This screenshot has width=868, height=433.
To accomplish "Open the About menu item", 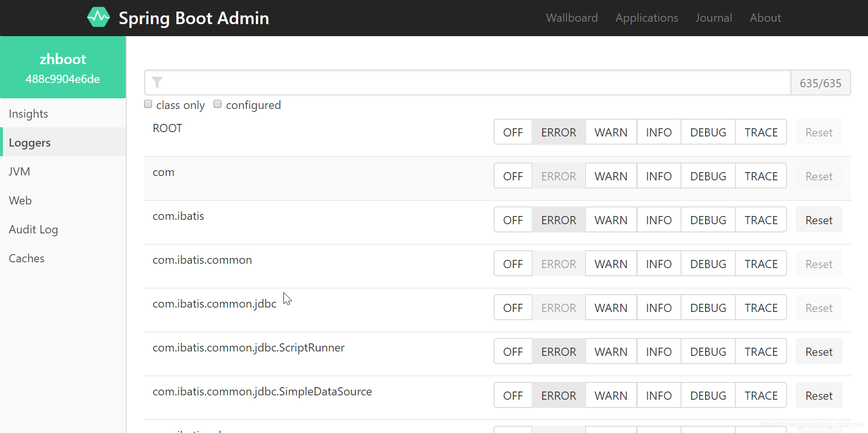I will (765, 18).
